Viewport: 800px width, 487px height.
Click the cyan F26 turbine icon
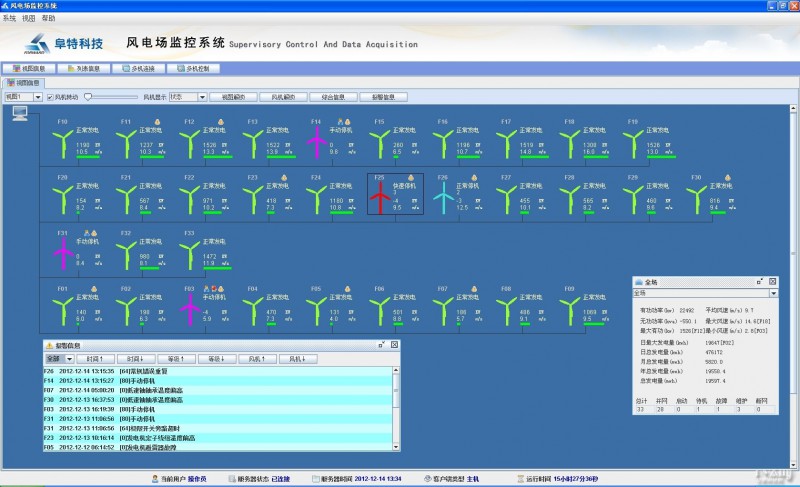tap(443, 198)
